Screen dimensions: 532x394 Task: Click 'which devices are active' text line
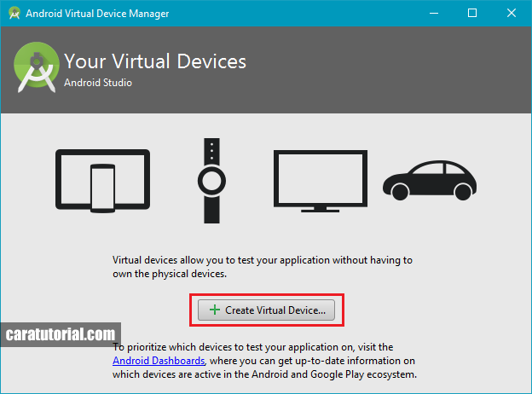(264, 374)
